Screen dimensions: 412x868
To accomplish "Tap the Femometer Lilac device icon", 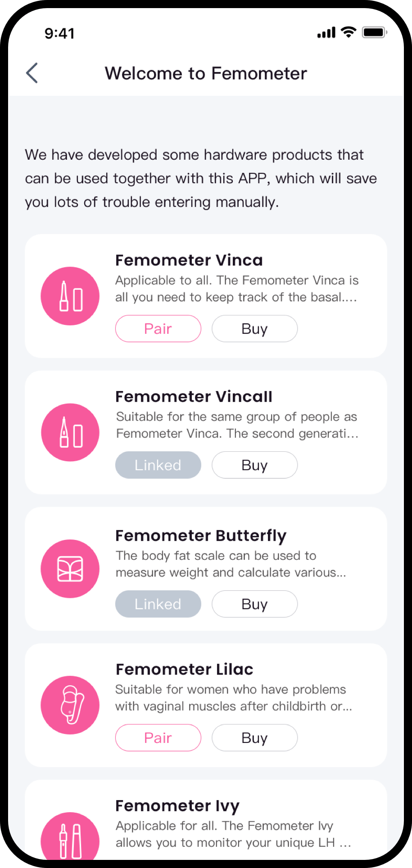I will pyautogui.click(x=70, y=705).
